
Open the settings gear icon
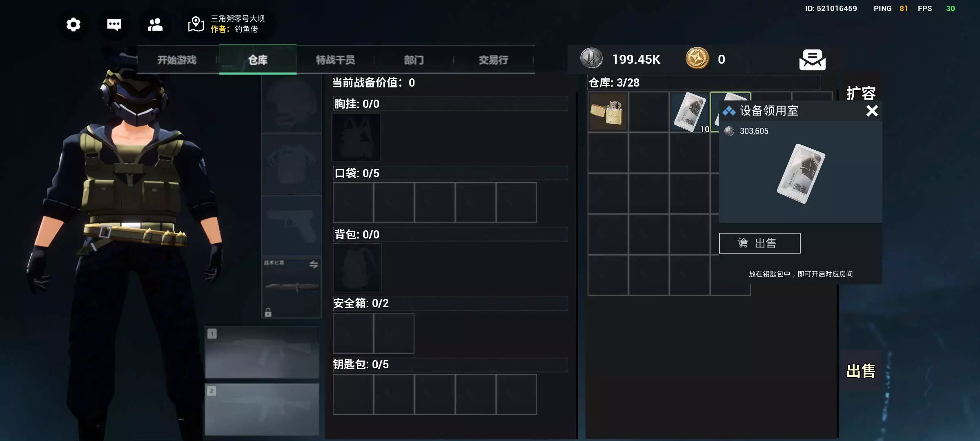click(x=73, y=24)
